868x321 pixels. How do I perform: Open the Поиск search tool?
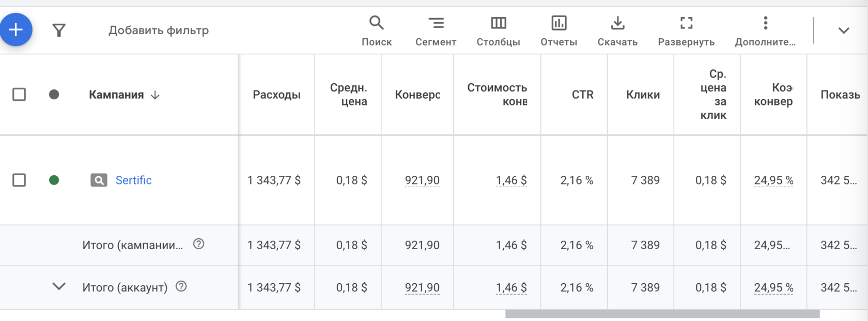376,30
